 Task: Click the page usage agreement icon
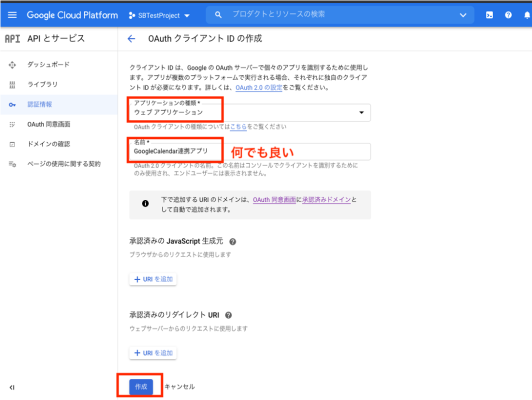pos(12,164)
